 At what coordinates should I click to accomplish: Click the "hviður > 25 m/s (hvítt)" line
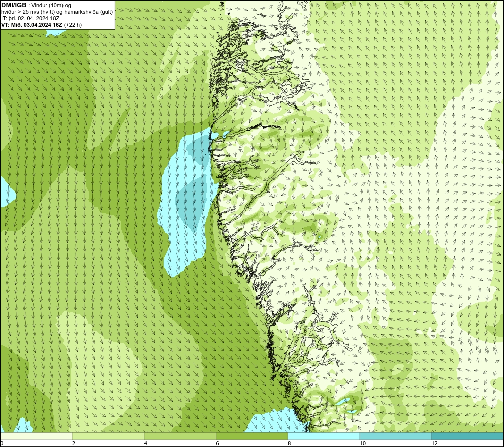pyautogui.click(x=57, y=12)
